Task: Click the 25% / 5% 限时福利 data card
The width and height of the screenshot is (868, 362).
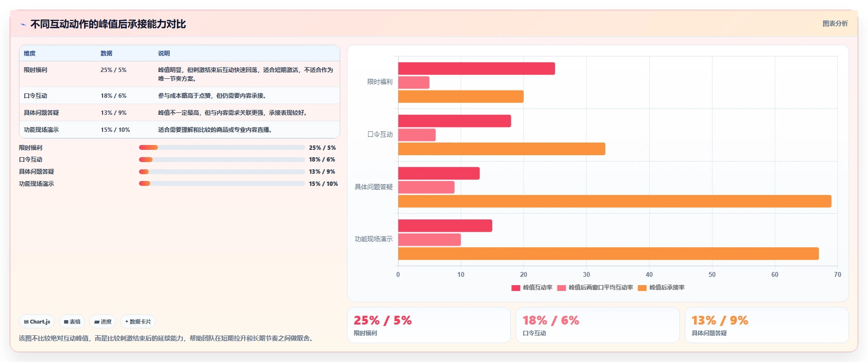Action: [429, 325]
